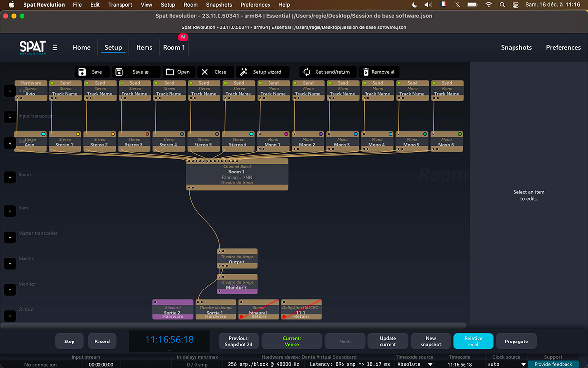Click the cyan color dot on Avio source
The width and height of the screenshot is (588, 368).
pyautogui.click(x=44, y=134)
